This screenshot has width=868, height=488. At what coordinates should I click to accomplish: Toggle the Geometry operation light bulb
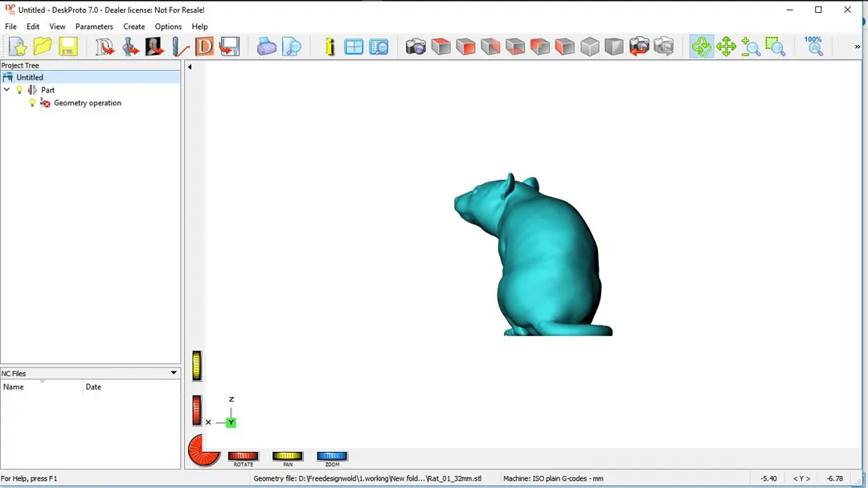coord(32,103)
